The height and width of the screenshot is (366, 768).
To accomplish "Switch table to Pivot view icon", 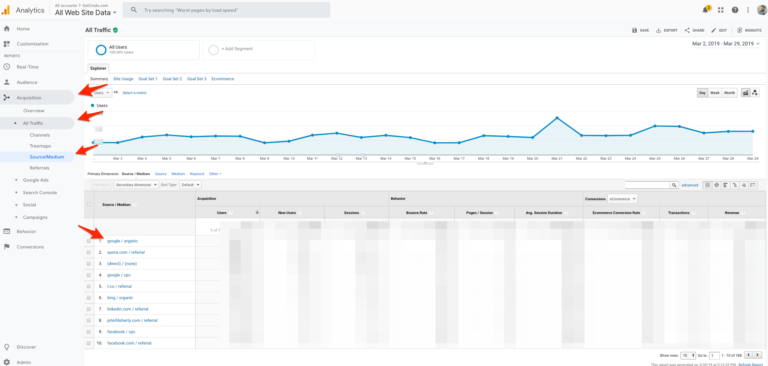I will [753, 185].
